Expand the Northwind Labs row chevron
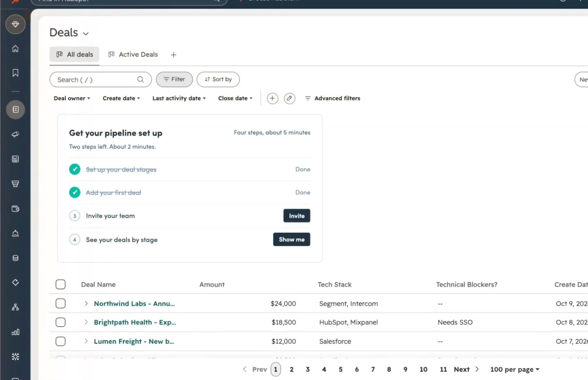 (x=86, y=304)
